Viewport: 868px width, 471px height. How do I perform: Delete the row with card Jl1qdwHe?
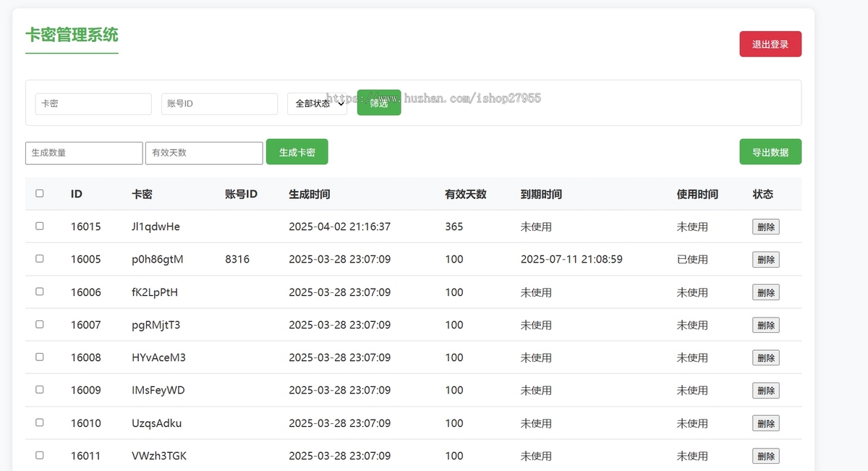pos(766,226)
